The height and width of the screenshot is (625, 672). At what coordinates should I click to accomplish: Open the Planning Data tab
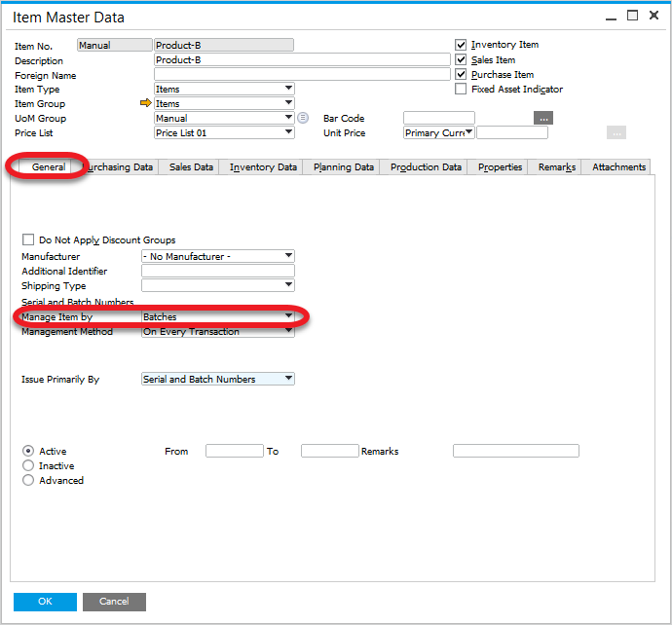tap(343, 166)
